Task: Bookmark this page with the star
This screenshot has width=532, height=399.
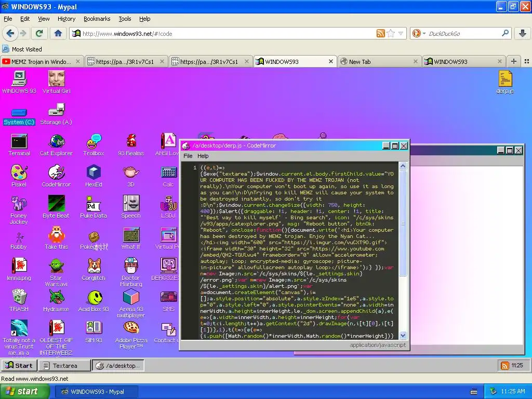Action: coord(391,33)
